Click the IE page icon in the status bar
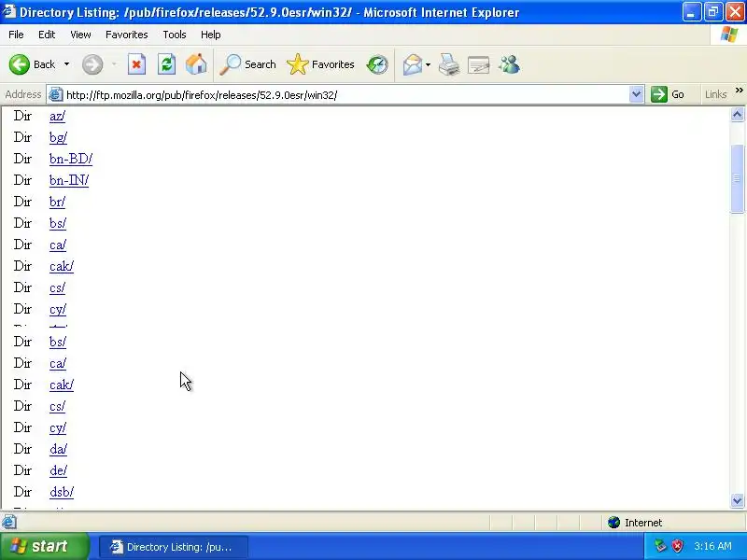This screenshot has width=747, height=560. click(x=8, y=523)
